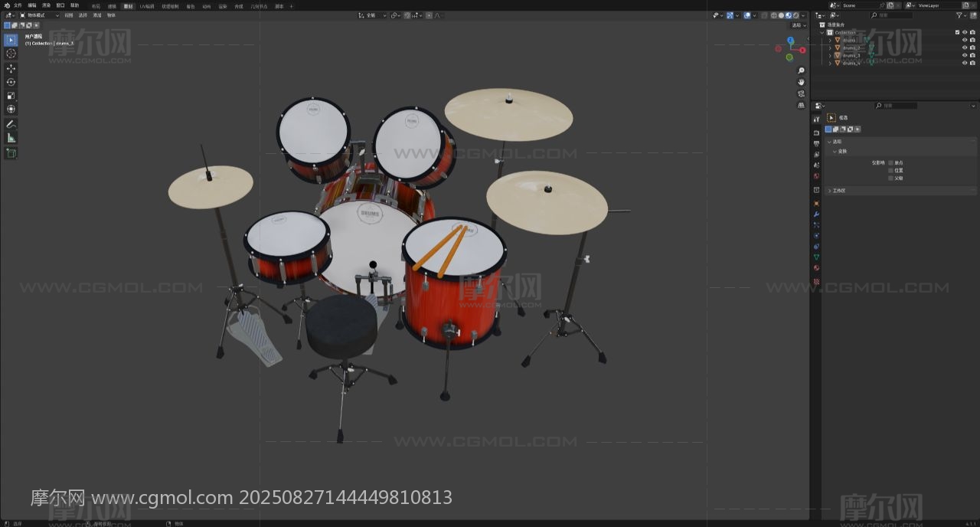Set shading to wireframe display
The width and height of the screenshot is (980, 527).
tap(774, 15)
